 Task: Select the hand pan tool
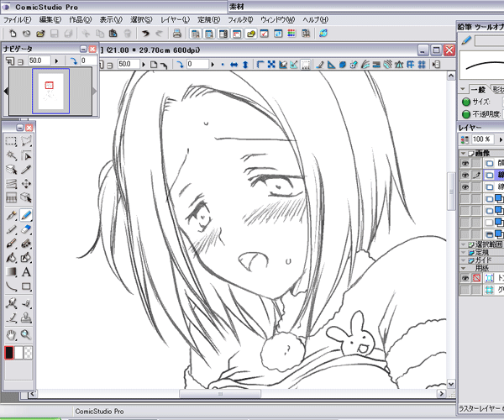(11, 335)
